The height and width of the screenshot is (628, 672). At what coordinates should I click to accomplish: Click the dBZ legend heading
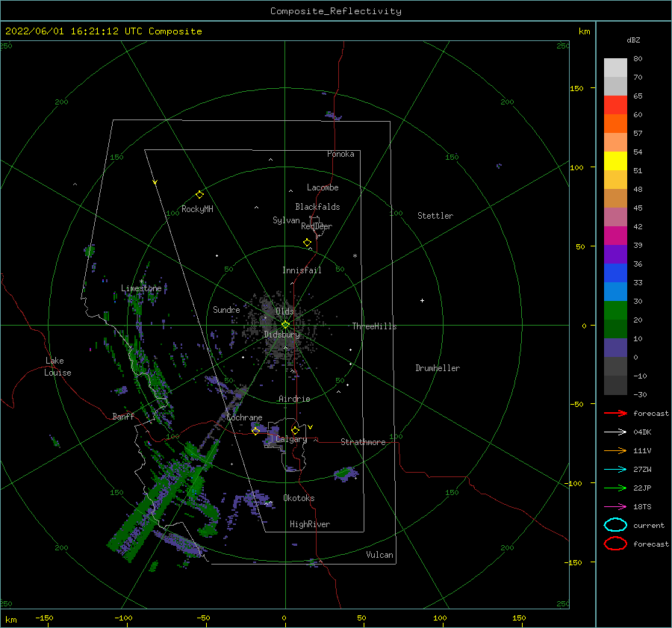click(x=633, y=40)
